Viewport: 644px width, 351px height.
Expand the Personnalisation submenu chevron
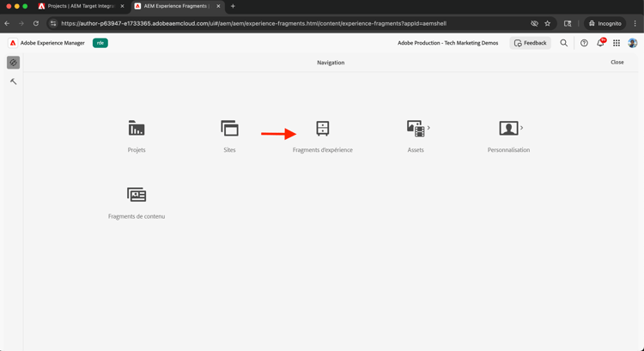pyautogui.click(x=521, y=128)
